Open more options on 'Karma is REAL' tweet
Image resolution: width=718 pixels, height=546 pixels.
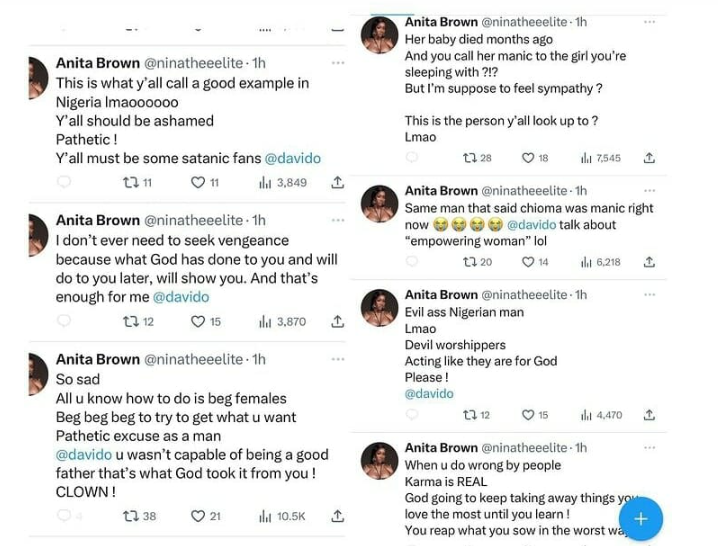(651, 448)
